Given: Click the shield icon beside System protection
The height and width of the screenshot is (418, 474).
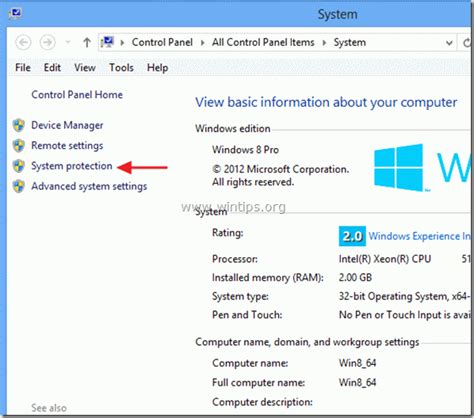Looking at the screenshot, I should (x=19, y=166).
